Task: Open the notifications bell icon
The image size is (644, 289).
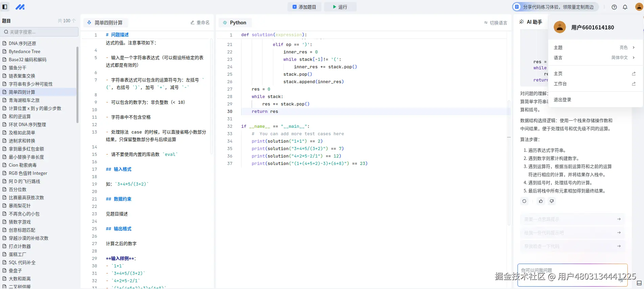Action: coord(625,7)
